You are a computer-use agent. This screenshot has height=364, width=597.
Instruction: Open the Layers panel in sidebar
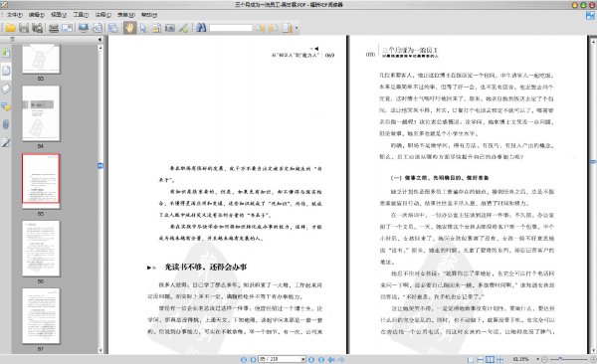point(6,89)
